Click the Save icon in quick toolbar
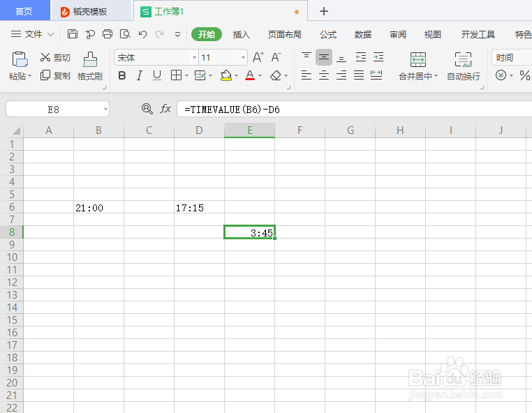Screen dimensions: 532x413 pyautogui.click(x=73, y=34)
